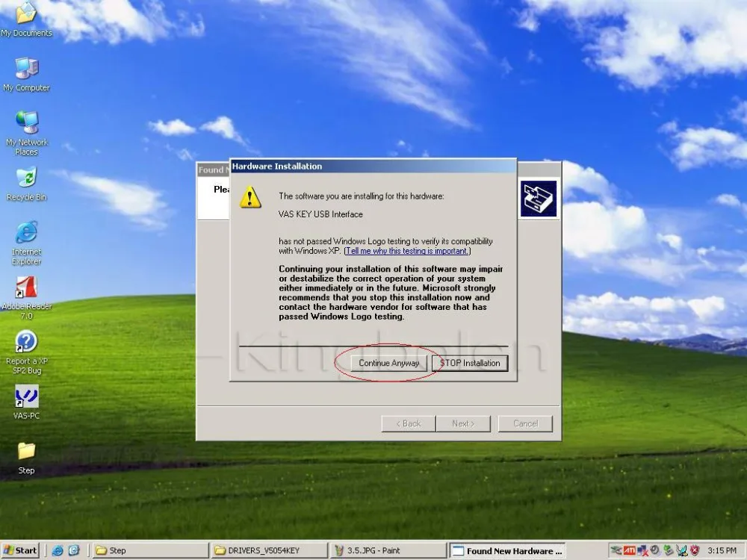Switch to DRIVERS_V5054KEY taskbar window
Viewport: 747px width, 560px height.
[x=269, y=550]
